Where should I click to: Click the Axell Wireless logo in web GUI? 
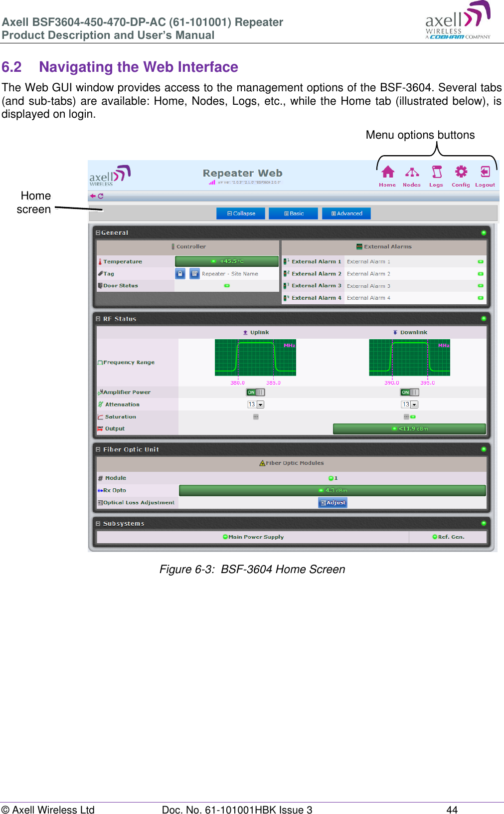[110, 176]
